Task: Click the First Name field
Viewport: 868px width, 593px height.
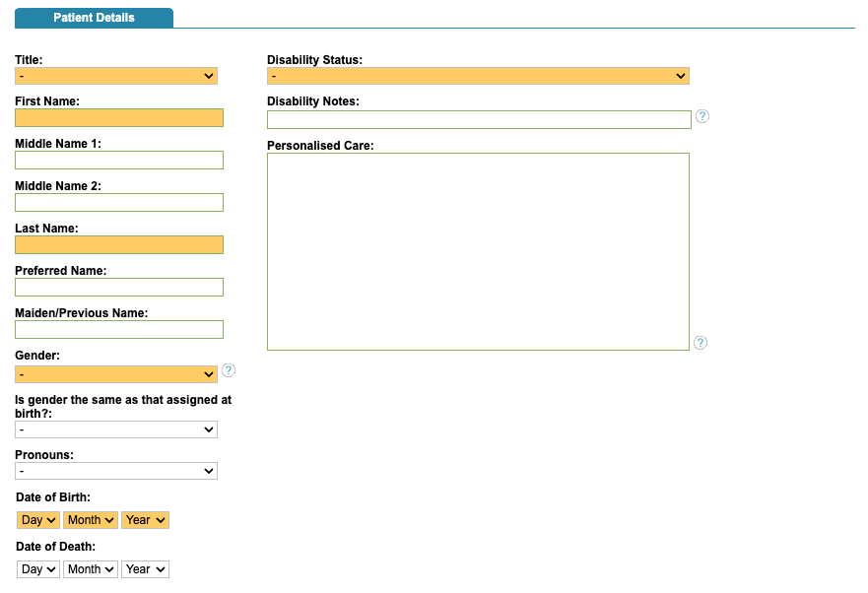Action: coord(119,118)
